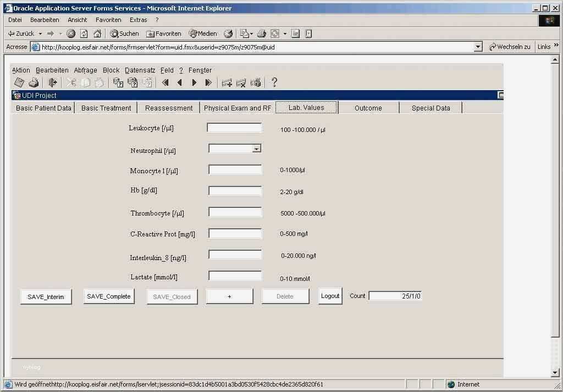This screenshot has width=563, height=392.
Task: Switch to Physical Exam and RF tab
Action: point(238,108)
